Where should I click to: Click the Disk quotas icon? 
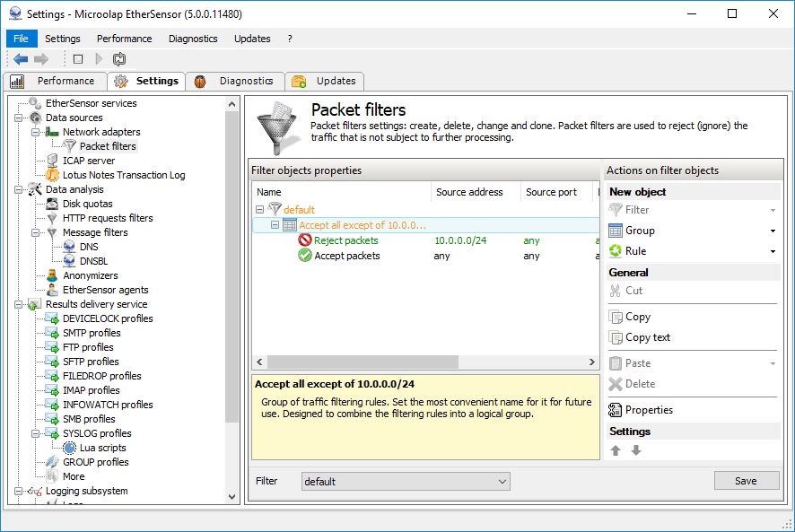[52, 204]
